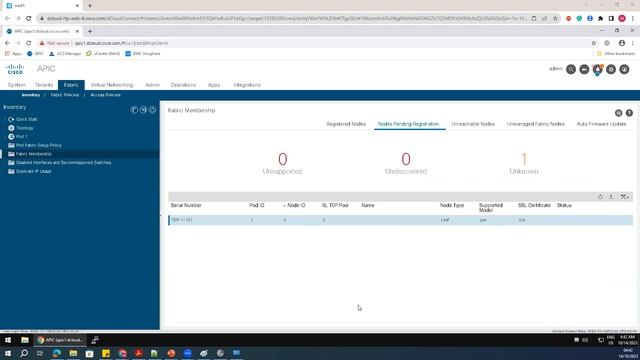Open Sticky Notes from the bottom taskbar
The width and height of the screenshot is (640, 360).
coord(106,353)
